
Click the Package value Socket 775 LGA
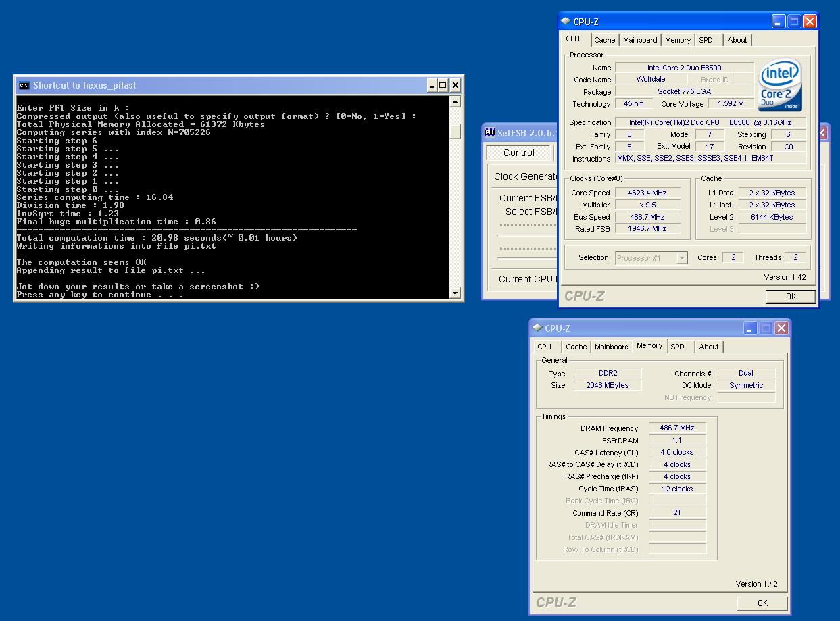(x=684, y=91)
